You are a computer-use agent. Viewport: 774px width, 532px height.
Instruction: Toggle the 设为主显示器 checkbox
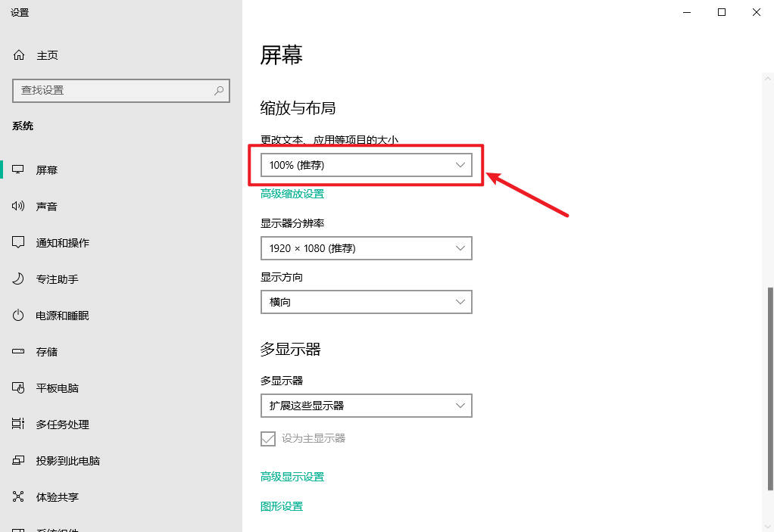click(x=268, y=438)
